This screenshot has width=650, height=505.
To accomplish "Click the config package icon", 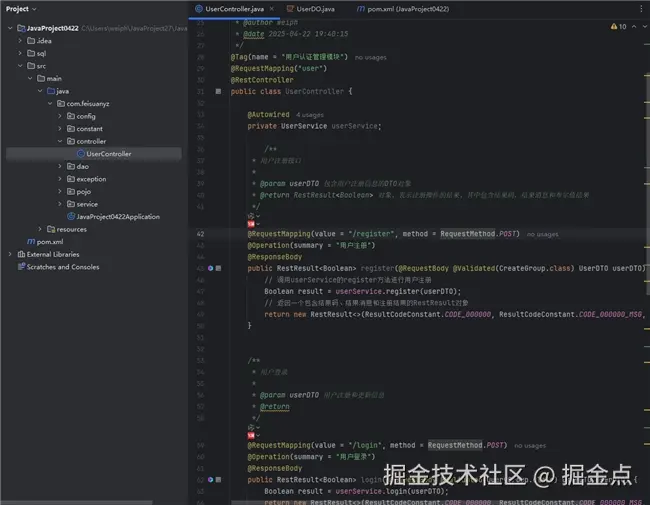I will click(71, 116).
